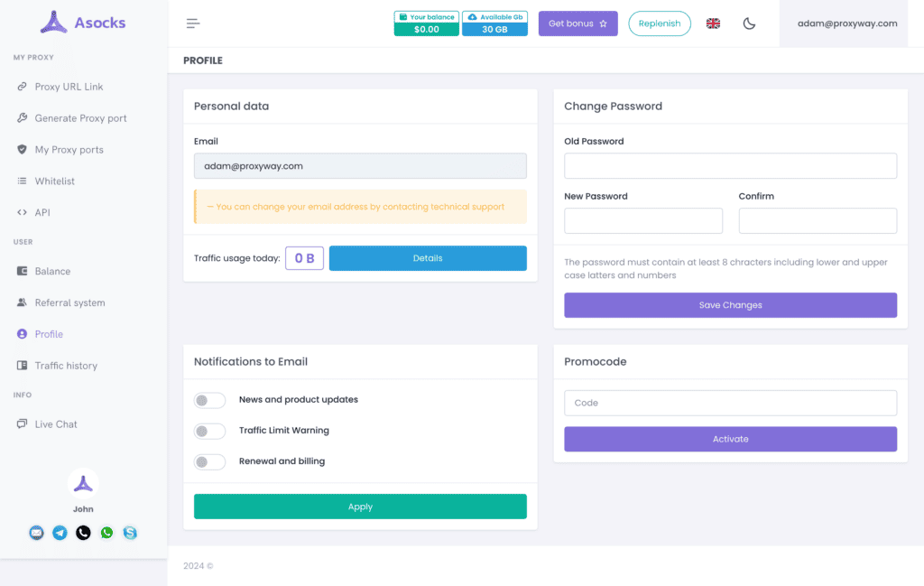924x586 pixels.
Task: Click the email contact icon under John
Action: pos(36,533)
